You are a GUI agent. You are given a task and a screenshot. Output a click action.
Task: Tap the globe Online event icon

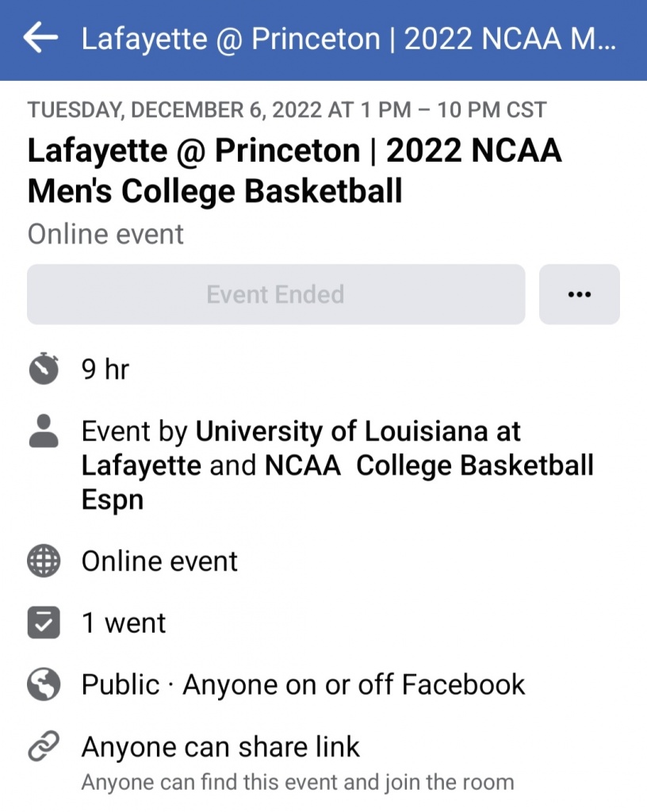[44, 561]
